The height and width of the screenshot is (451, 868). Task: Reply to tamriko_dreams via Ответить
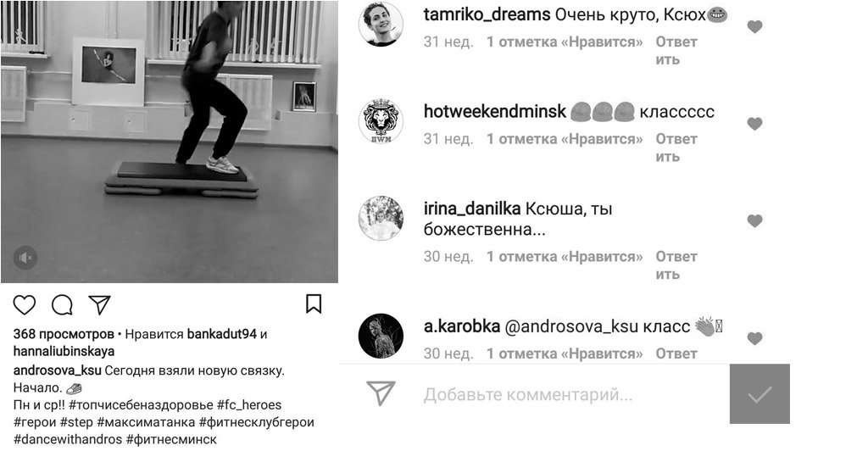pos(676,51)
